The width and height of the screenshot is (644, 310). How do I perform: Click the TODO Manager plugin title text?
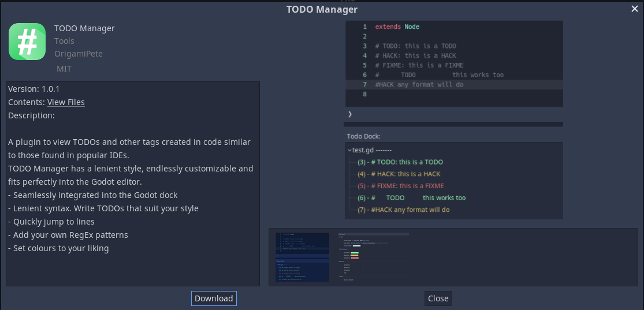(84, 28)
